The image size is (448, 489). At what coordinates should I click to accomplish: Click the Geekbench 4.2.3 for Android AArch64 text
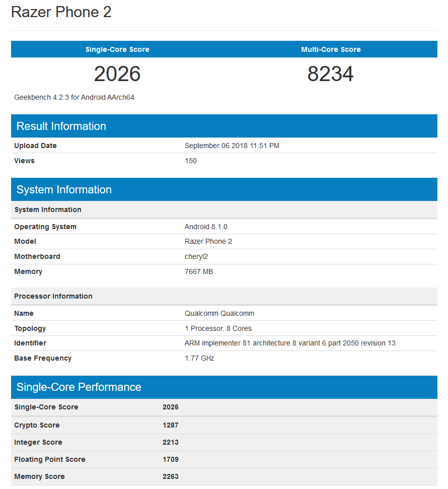click(74, 97)
